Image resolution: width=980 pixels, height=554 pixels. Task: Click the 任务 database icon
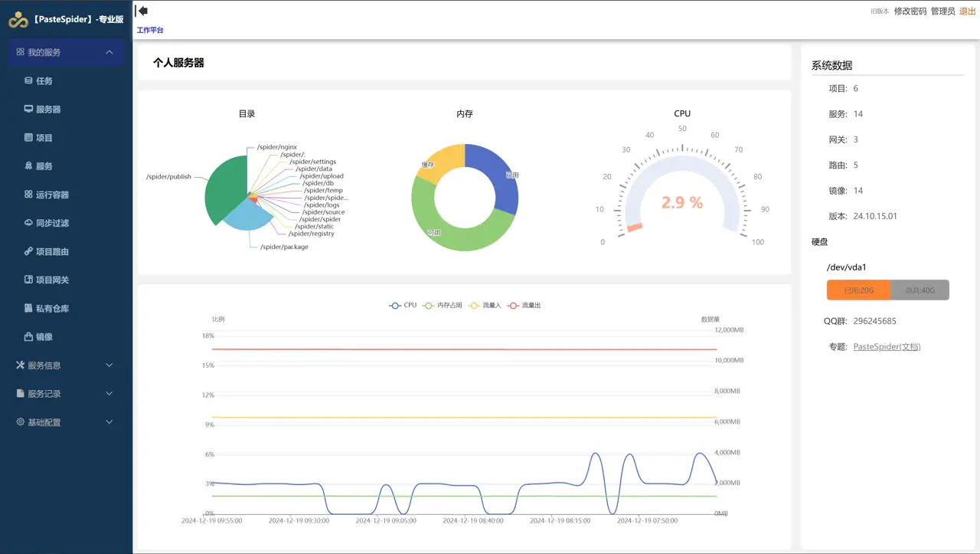[x=28, y=80]
